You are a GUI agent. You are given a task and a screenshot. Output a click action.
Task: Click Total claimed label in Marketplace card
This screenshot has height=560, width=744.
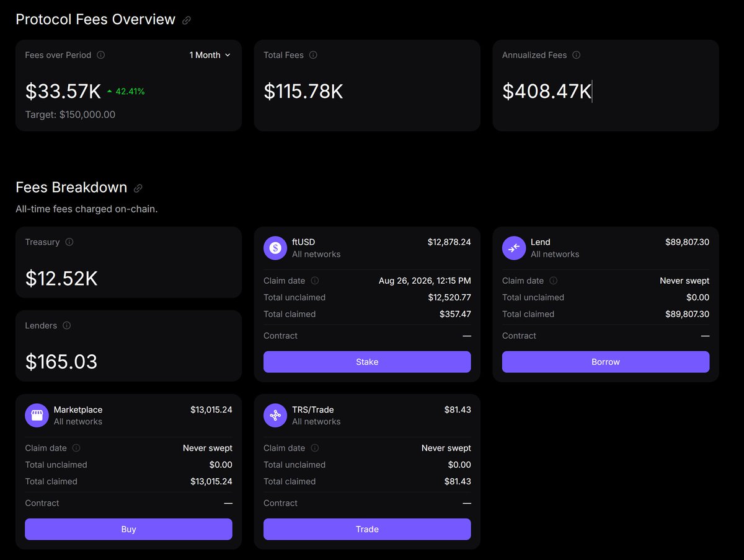pos(51,481)
